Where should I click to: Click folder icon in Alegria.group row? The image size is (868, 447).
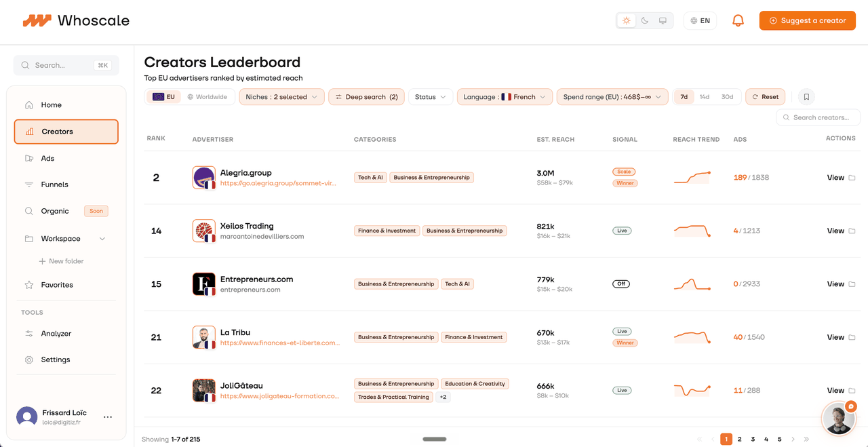[x=852, y=178]
